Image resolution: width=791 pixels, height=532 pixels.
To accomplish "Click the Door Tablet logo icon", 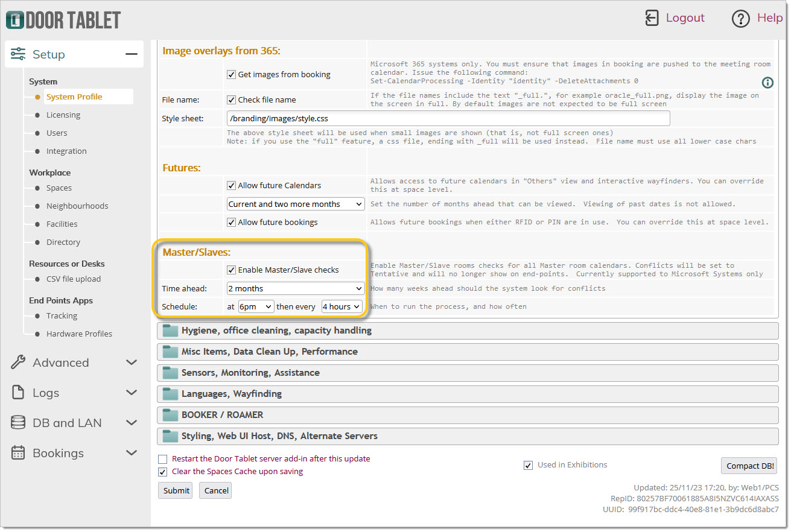I will [15, 19].
